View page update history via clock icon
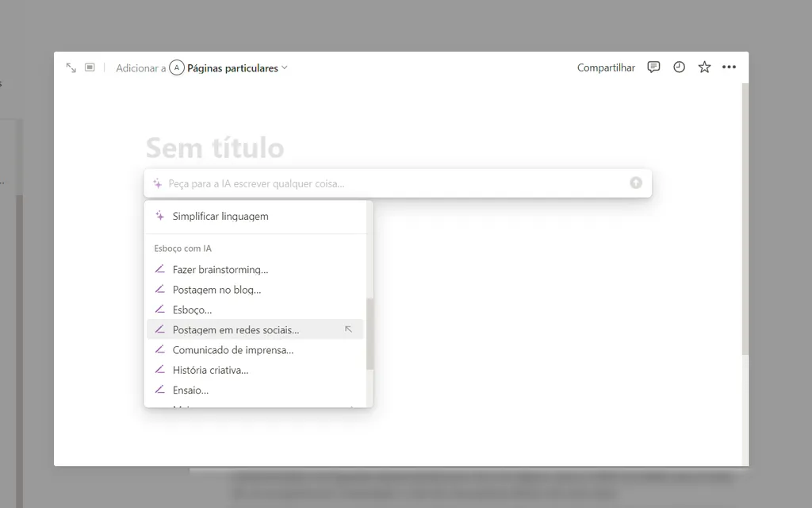 (679, 67)
